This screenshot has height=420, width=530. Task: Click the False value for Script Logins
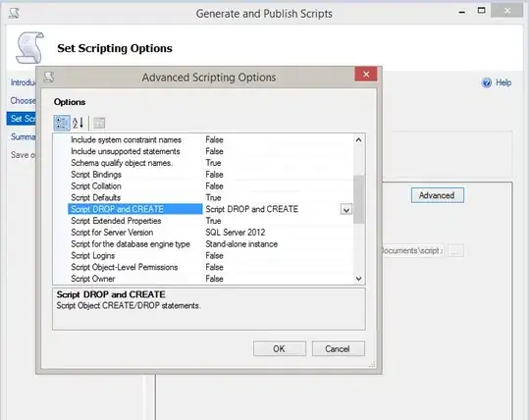[x=214, y=256]
